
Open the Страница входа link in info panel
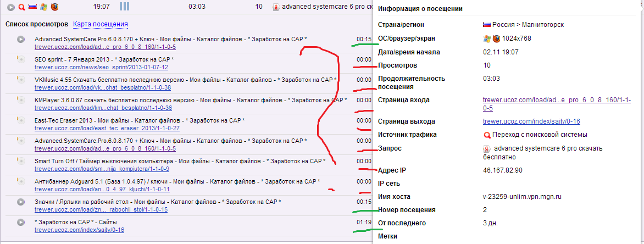(557, 104)
